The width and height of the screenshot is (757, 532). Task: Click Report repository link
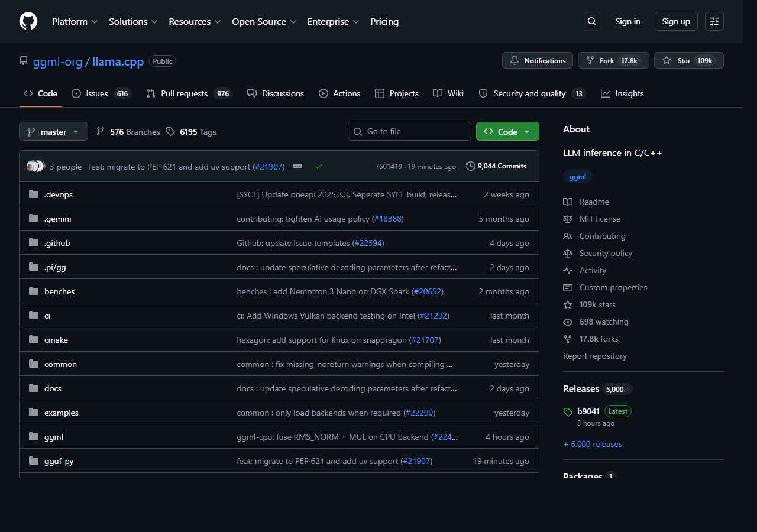point(595,356)
